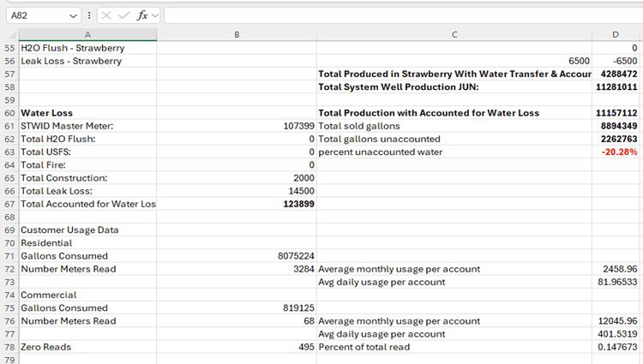Select the column B header

click(237, 35)
